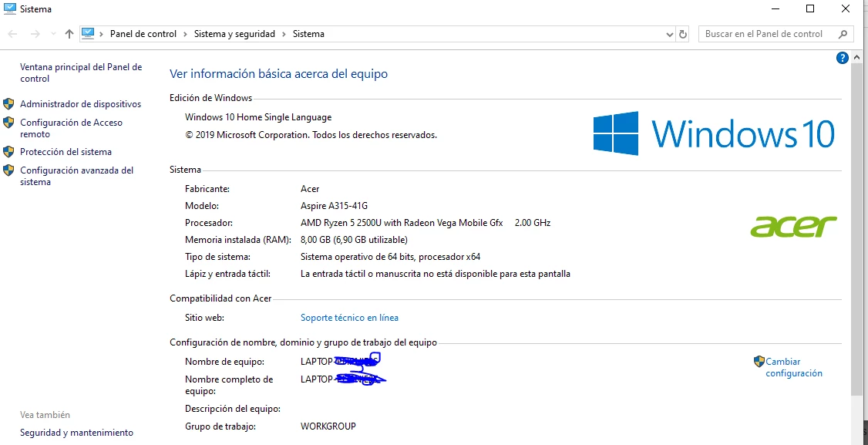The height and width of the screenshot is (445, 868).
Task: Select the Windows 10 Home Single Language text
Action: click(258, 117)
